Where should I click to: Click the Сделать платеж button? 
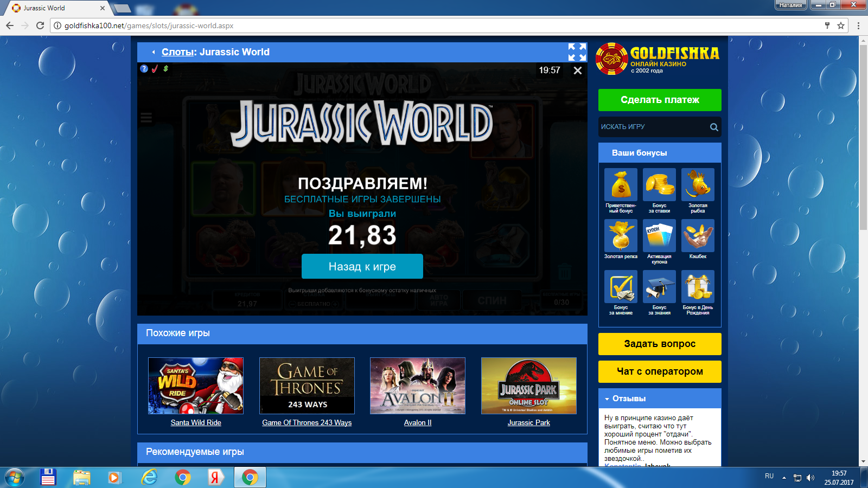(x=660, y=100)
